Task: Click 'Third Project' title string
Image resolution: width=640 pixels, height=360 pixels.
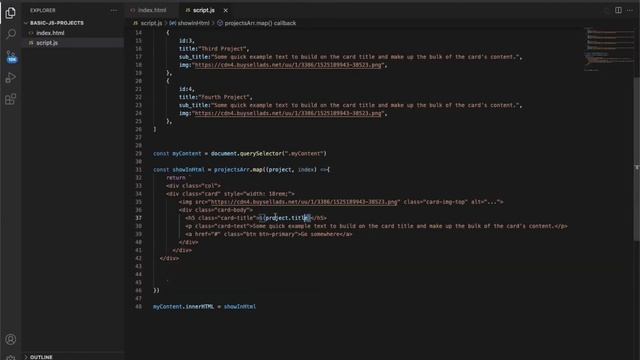Action: point(222,49)
